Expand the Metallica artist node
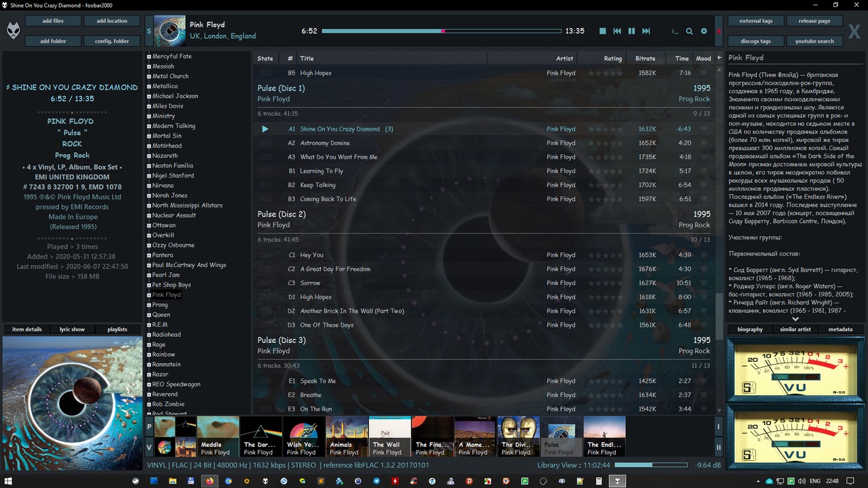Screen dimensions: 868x488 (x=149, y=87)
